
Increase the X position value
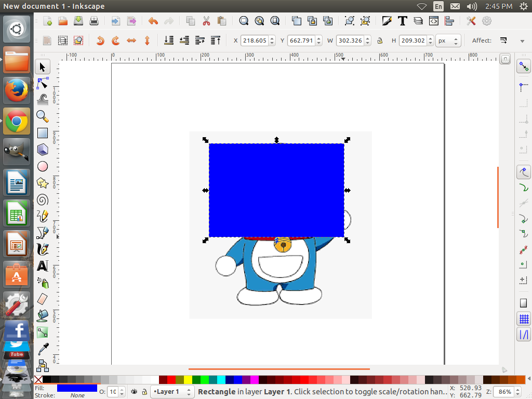272,38
